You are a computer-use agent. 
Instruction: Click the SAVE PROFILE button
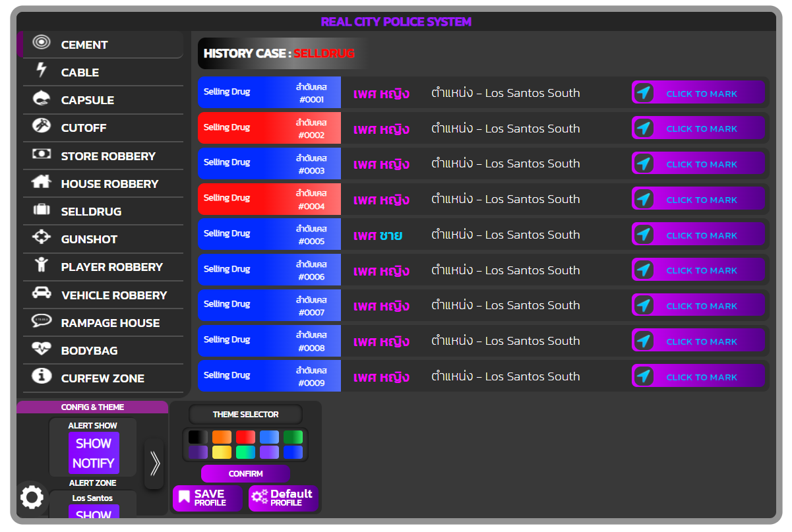[207, 498]
